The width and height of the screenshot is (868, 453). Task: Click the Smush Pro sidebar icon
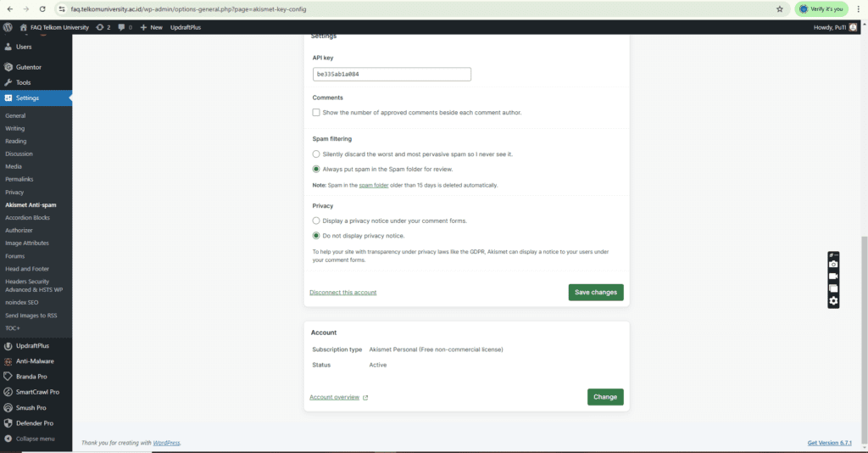8,407
